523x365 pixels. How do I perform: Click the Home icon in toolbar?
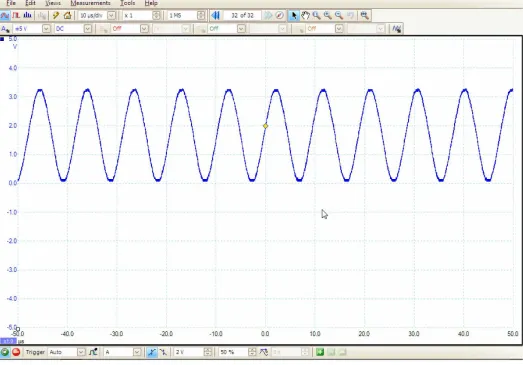click(67, 15)
